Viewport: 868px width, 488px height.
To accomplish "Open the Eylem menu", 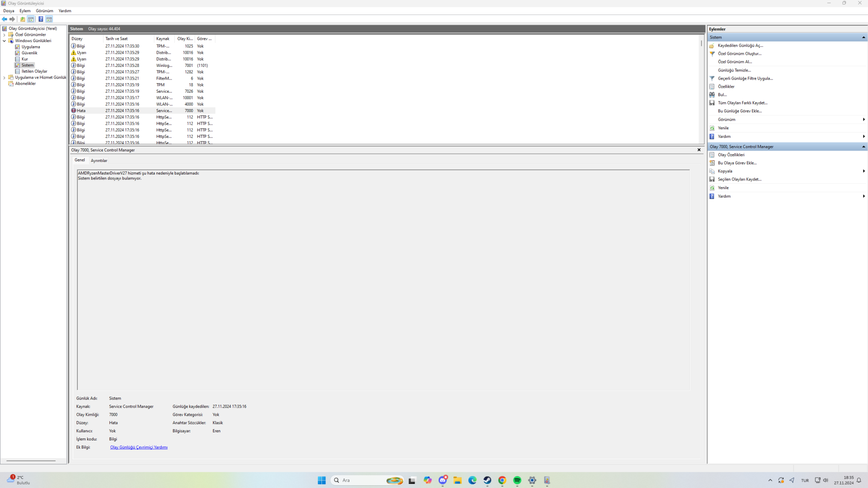I will (25, 10).
